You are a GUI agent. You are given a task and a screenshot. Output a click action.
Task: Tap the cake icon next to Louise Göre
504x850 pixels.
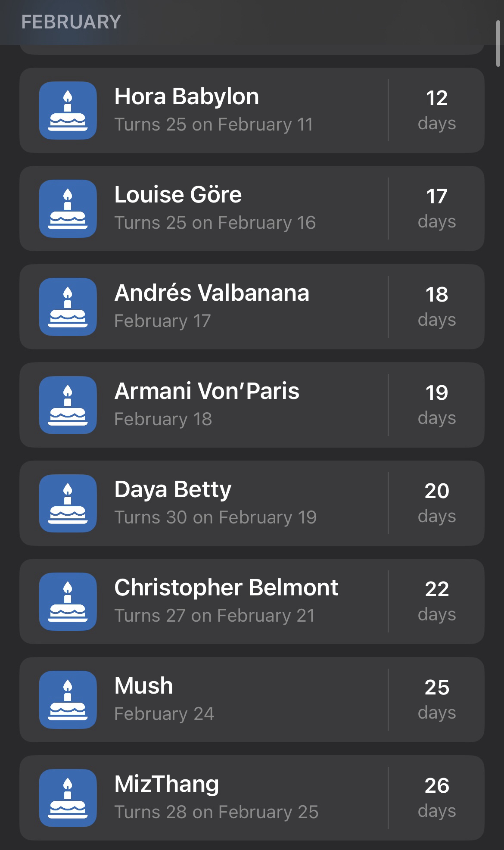[68, 209]
